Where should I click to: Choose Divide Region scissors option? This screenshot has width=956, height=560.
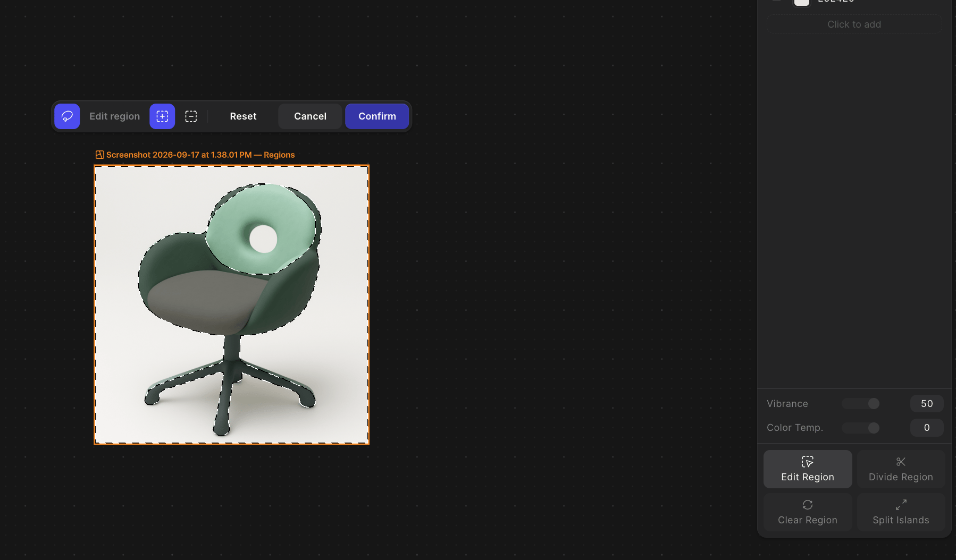coord(901,469)
